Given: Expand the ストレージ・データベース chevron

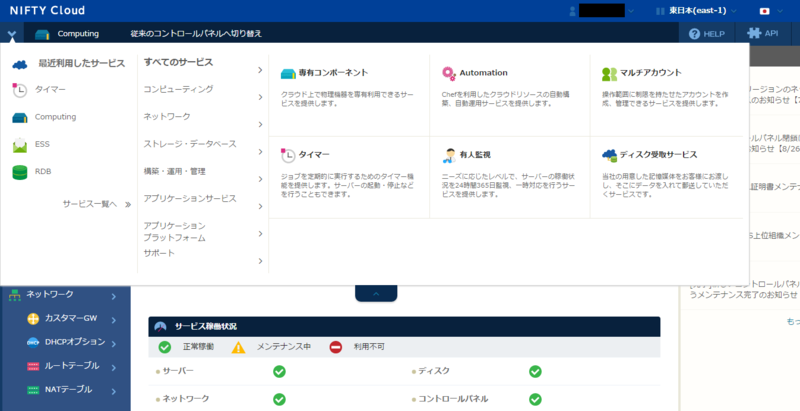Looking at the screenshot, I should click(260, 152).
